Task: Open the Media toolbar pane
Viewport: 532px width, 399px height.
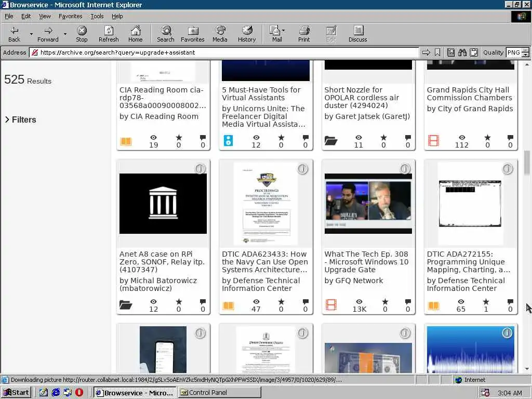Action: pyautogui.click(x=220, y=34)
